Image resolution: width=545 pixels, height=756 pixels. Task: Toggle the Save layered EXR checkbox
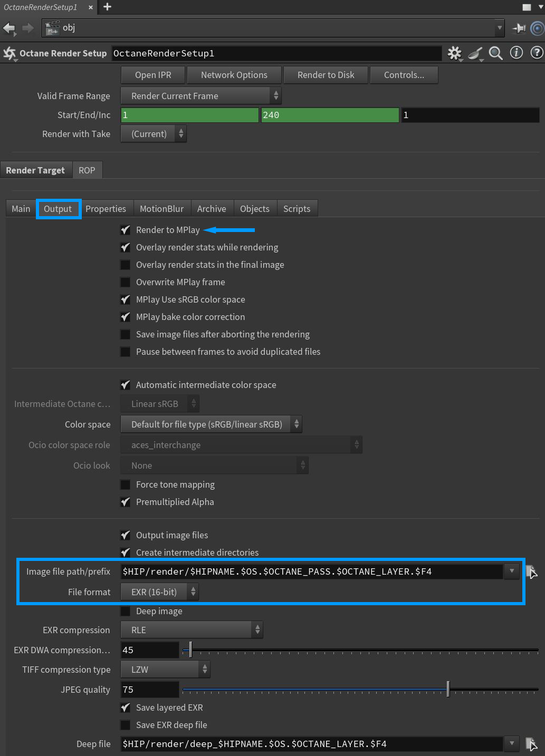tap(126, 707)
